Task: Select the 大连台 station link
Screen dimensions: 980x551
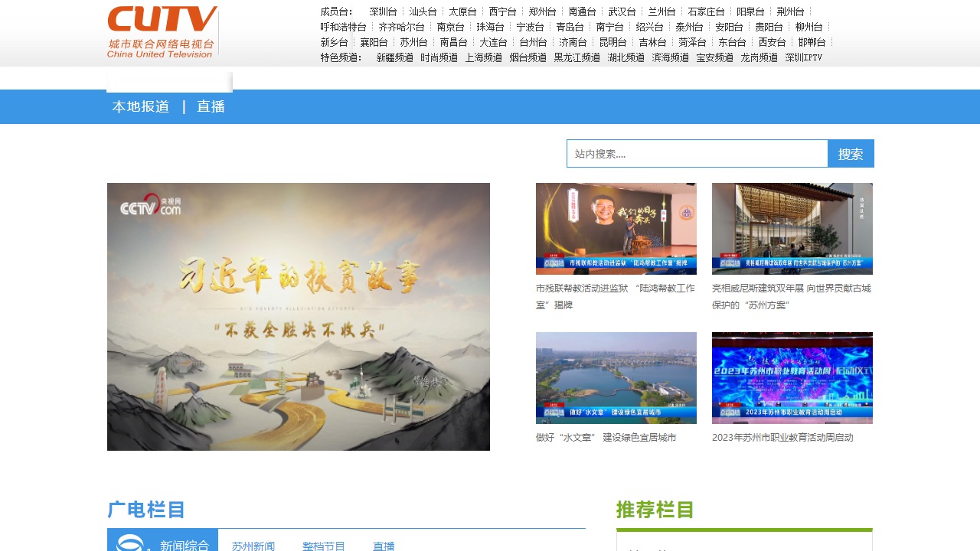Action: coord(493,42)
